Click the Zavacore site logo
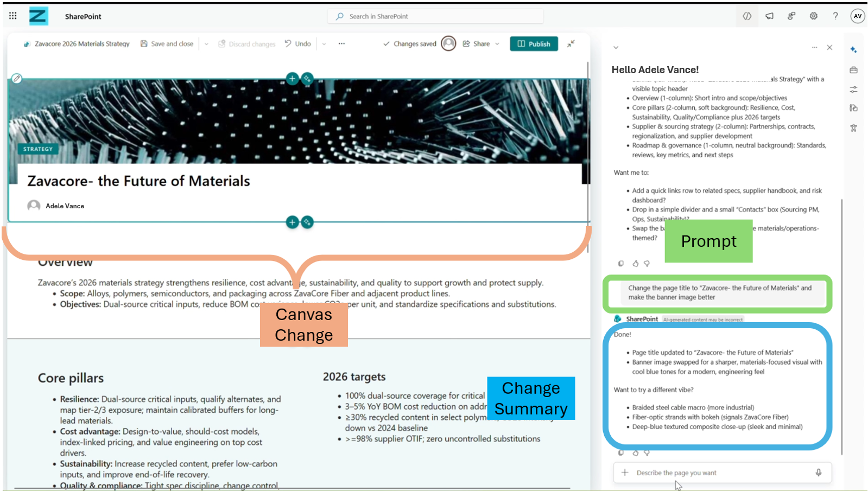Screen dimensions: 868x492 [38, 16]
